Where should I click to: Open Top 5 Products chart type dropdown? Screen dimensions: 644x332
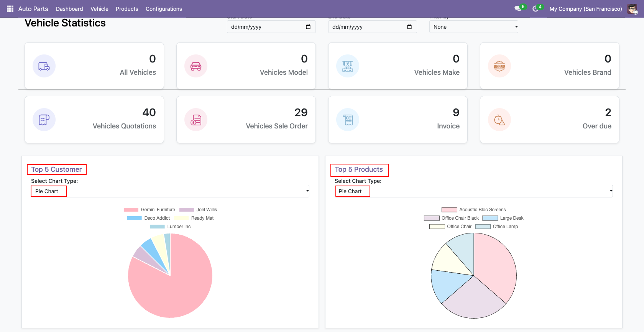click(474, 191)
